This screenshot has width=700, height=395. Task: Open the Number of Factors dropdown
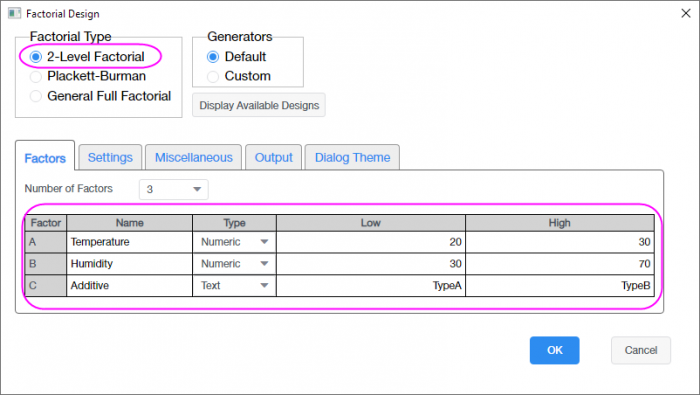pos(174,189)
